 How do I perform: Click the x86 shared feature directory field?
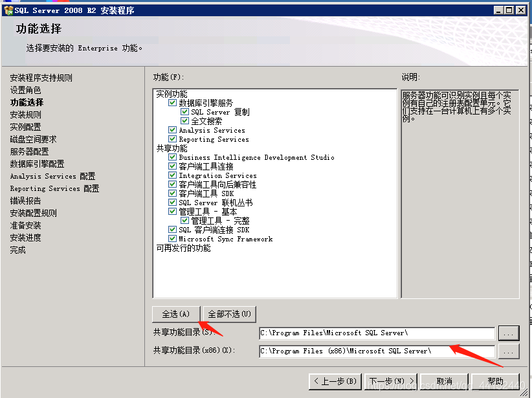pyautogui.click(x=377, y=351)
